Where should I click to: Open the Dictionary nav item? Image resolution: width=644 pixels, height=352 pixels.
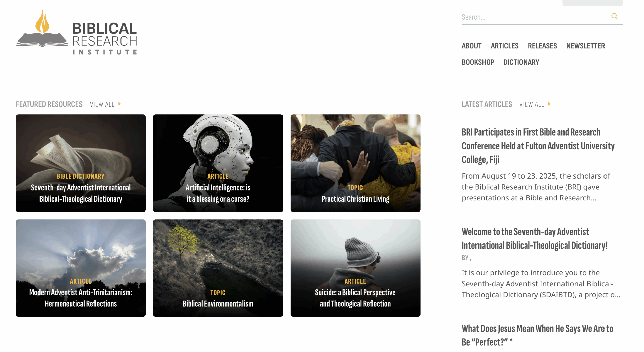(x=521, y=62)
